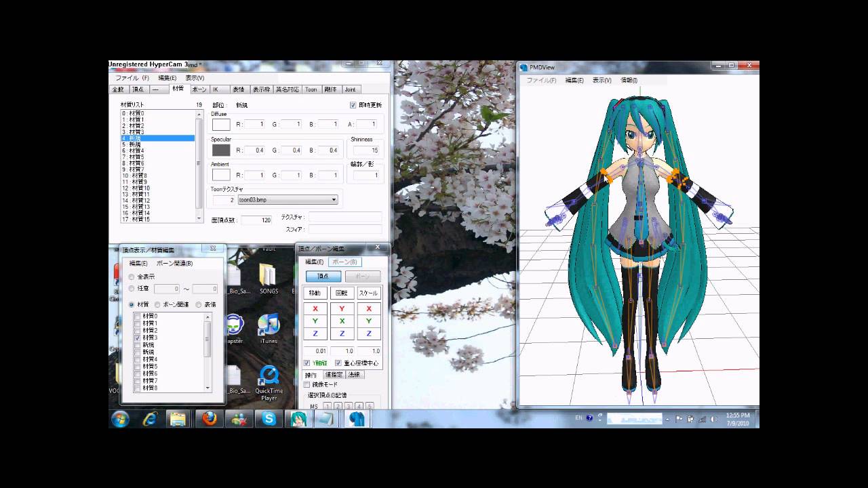Select '0 : 材質0' in material list
The height and width of the screenshot is (488, 868).
[157, 113]
